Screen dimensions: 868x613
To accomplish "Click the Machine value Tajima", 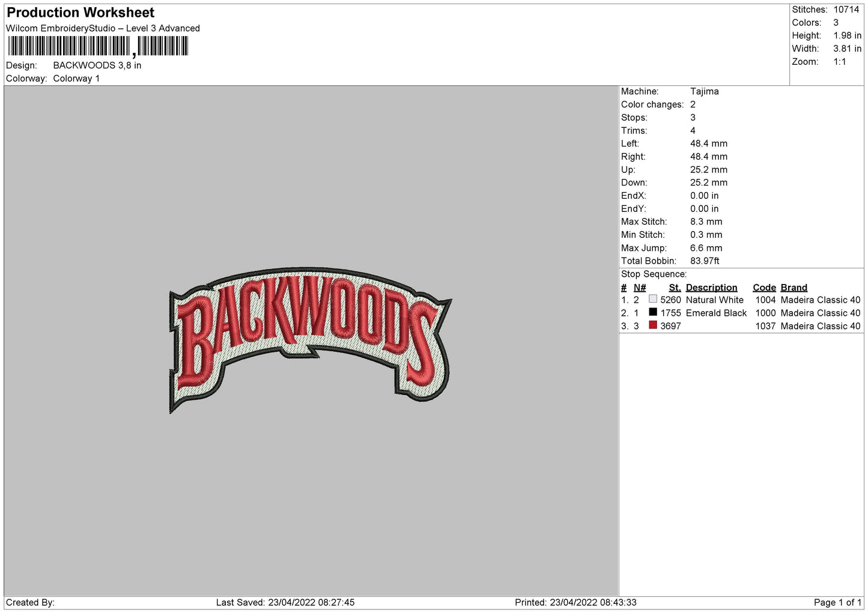I will 705,91.
